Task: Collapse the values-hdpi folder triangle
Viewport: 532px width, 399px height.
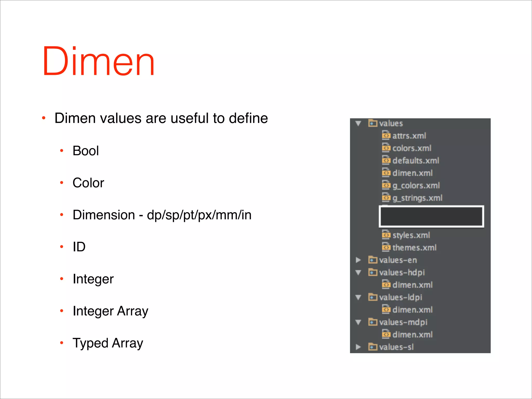Action: tap(358, 272)
